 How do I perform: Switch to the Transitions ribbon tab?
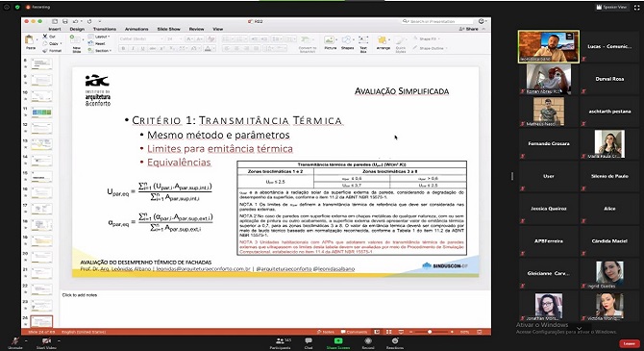(x=105, y=29)
